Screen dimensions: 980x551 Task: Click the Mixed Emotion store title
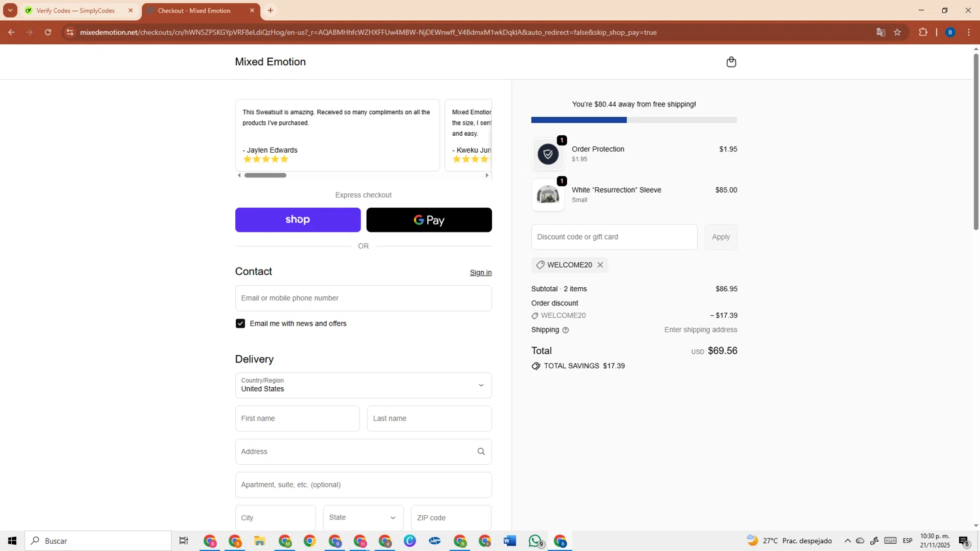(270, 62)
